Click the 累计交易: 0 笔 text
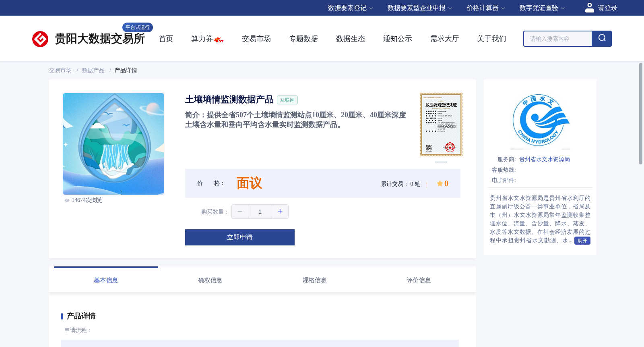 pos(400,184)
